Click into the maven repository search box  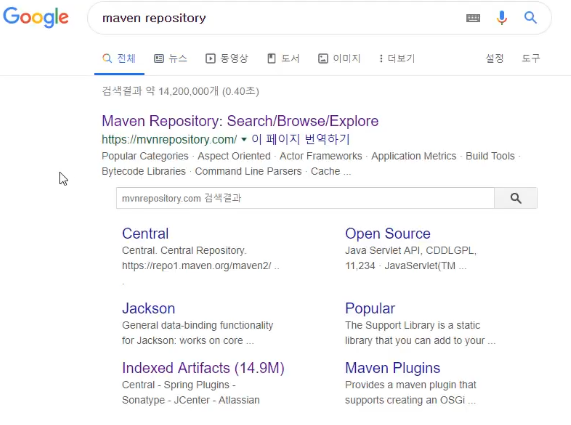277,18
